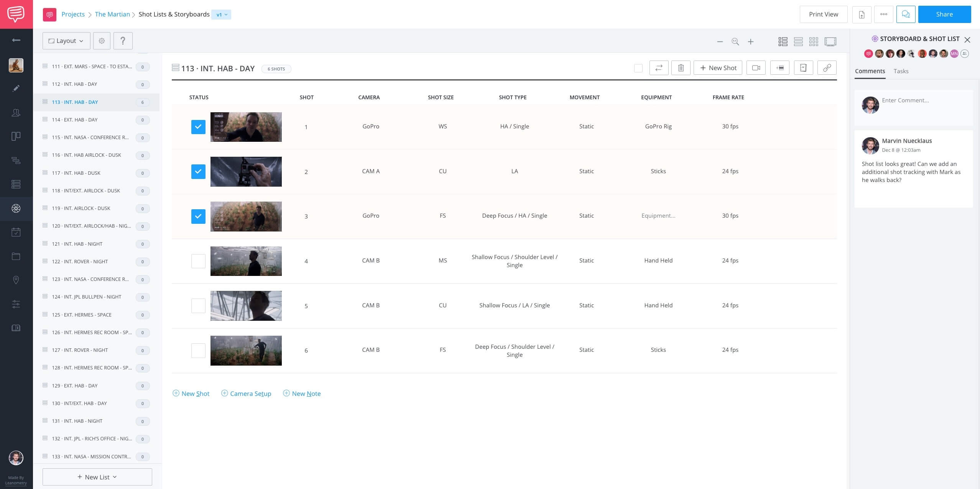Screen dimensions: 980x489
Task: Check the status checkbox for shot 4
Action: [x=198, y=261]
